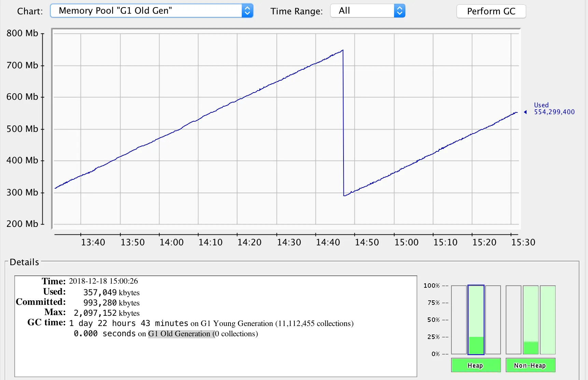Click the '50%' usage scale label

[x=434, y=320]
